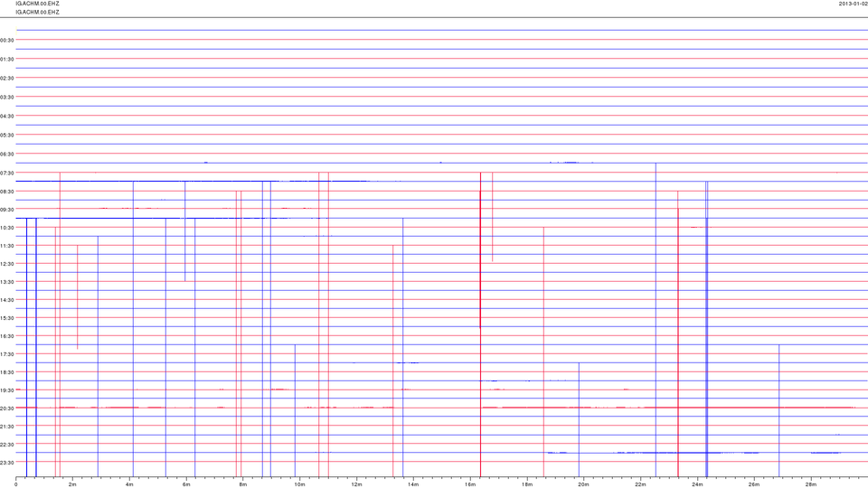Pick the 11:30 trace label

pyautogui.click(x=6, y=246)
